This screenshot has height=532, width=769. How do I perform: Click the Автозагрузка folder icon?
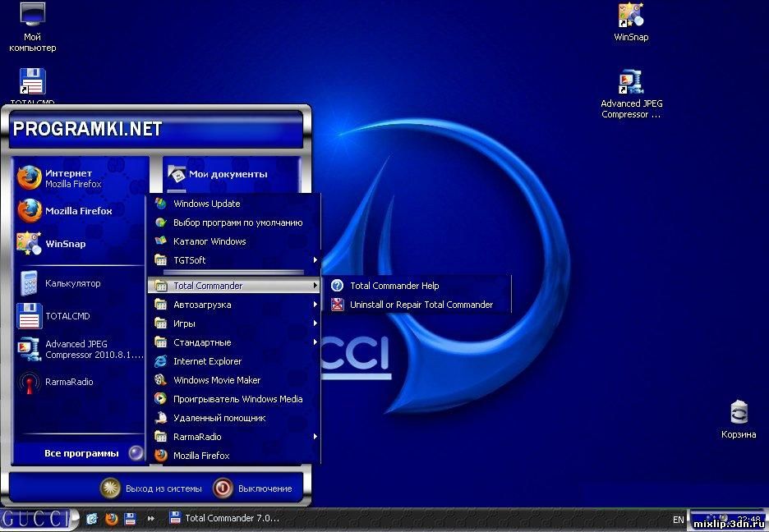160,305
